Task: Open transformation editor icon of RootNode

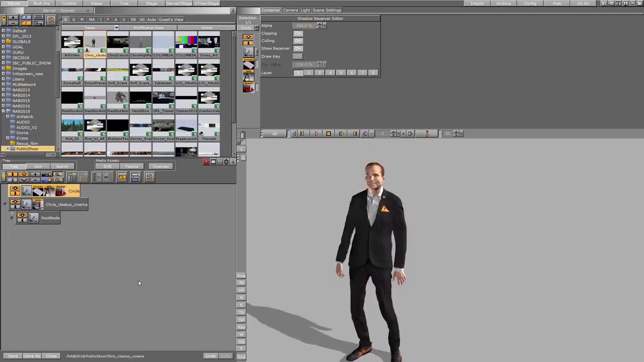Action: tap(33, 218)
